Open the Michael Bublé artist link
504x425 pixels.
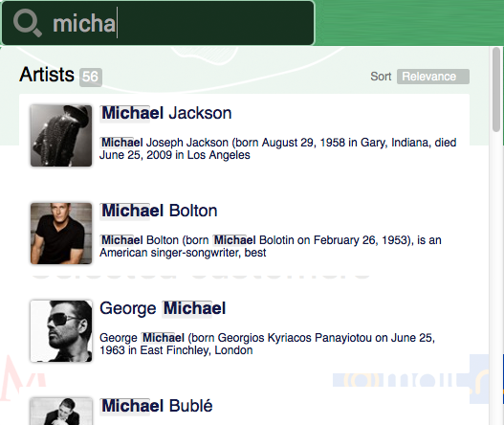click(x=157, y=406)
